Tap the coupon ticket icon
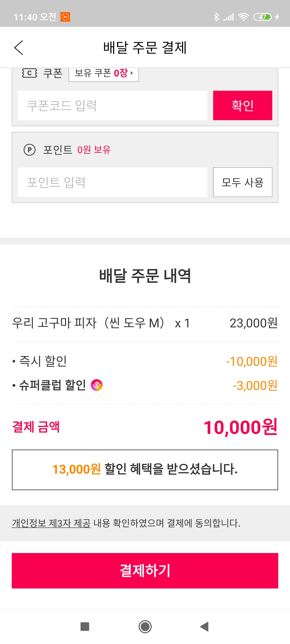The height and width of the screenshot is (644, 290). coord(29,73)
